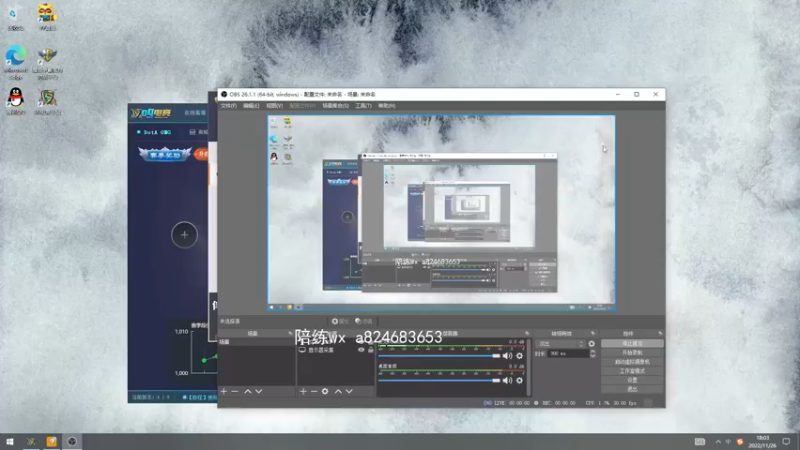800x450 pixels.
Task: Move the source down with the arrow
Action: pos(349,391)
